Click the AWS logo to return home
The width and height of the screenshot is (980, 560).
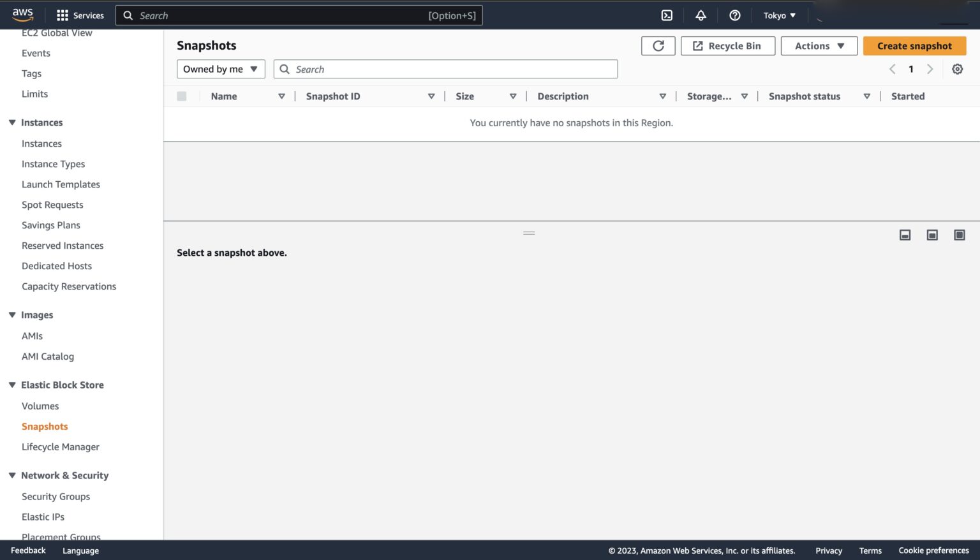[x=22, y=14]
